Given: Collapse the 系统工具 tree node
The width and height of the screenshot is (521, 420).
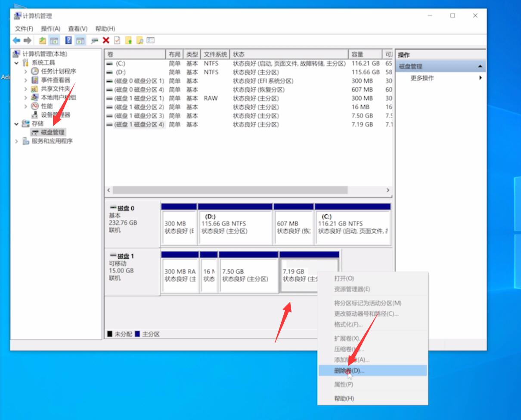Looking at the screenshot, I should click(17, 63).
